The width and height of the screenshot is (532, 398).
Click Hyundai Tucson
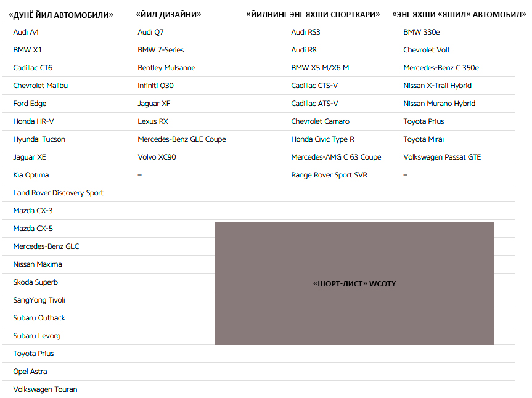[39, 139]
